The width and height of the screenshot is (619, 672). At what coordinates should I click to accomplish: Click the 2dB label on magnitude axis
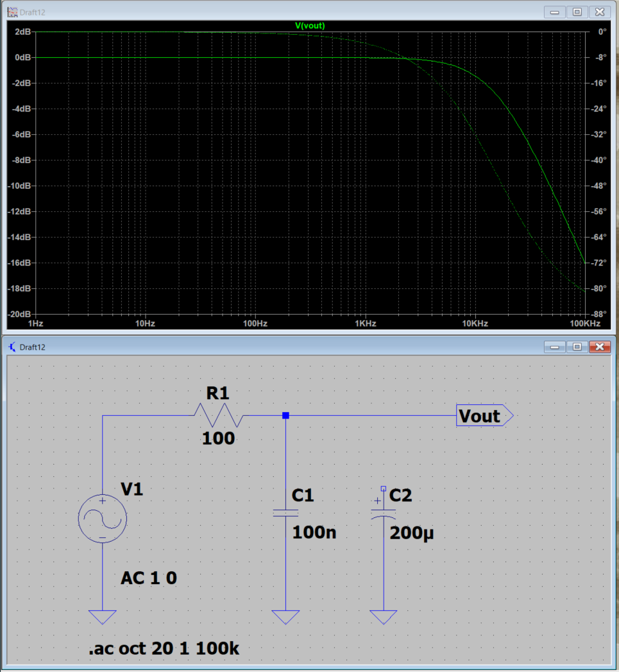click(x=22, y=31)
